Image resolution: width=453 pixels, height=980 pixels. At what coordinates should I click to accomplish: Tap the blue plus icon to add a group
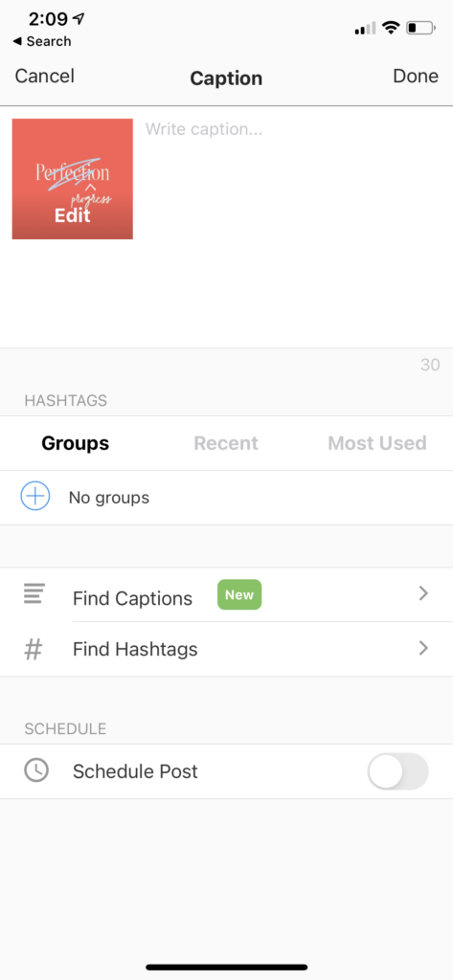click(35, 497)
